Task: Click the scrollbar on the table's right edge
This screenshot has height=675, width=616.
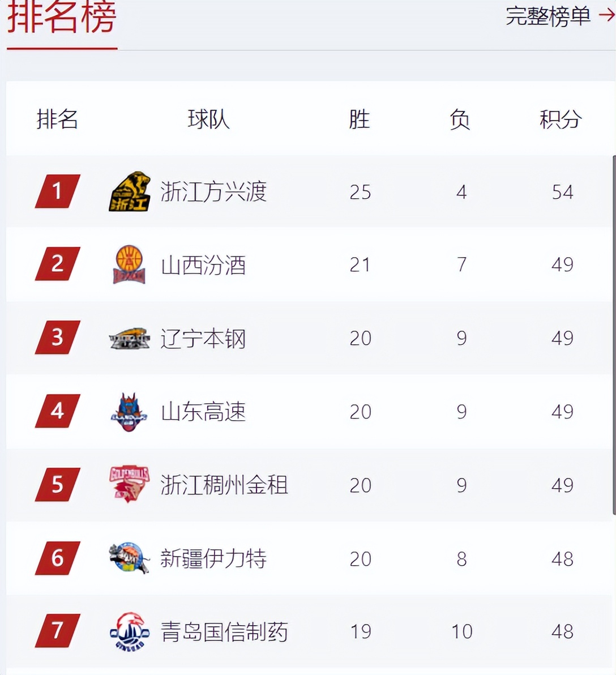Action: (614, 335)
